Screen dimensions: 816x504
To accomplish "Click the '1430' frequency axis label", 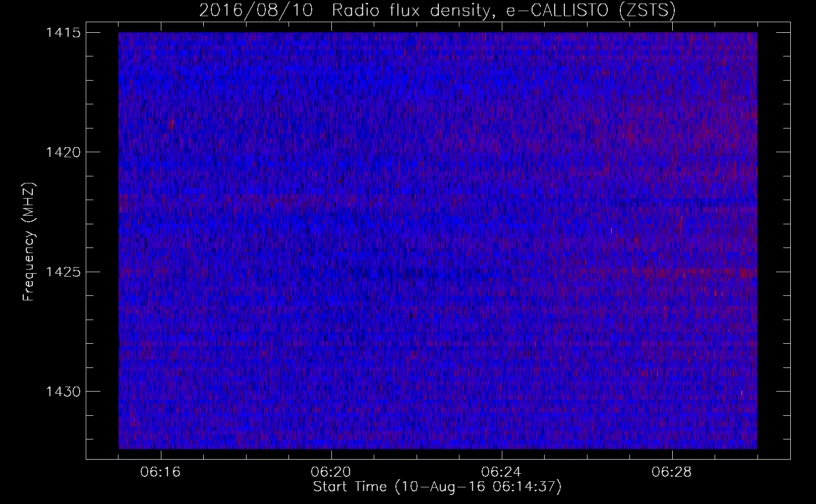I will [63, 392].
